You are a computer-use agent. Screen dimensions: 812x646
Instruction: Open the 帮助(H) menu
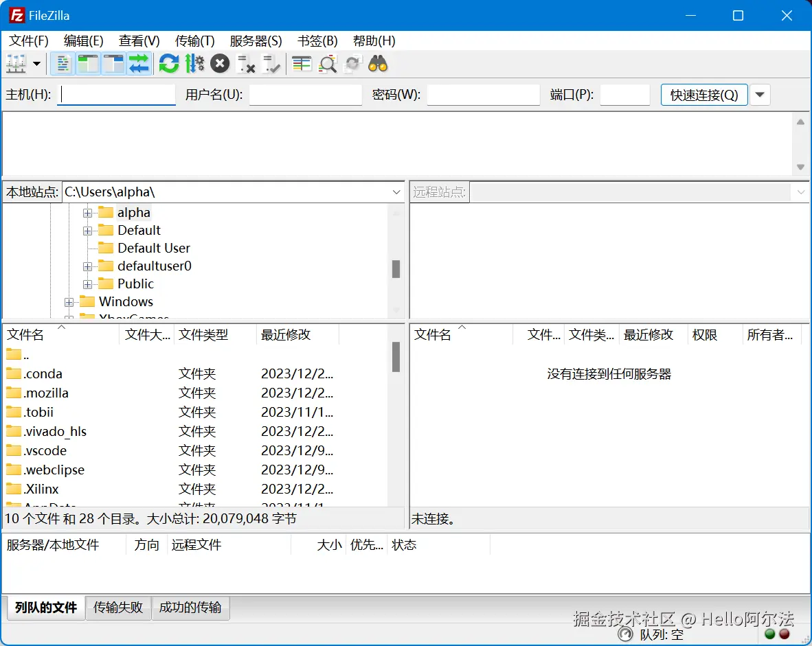(374, 41)
